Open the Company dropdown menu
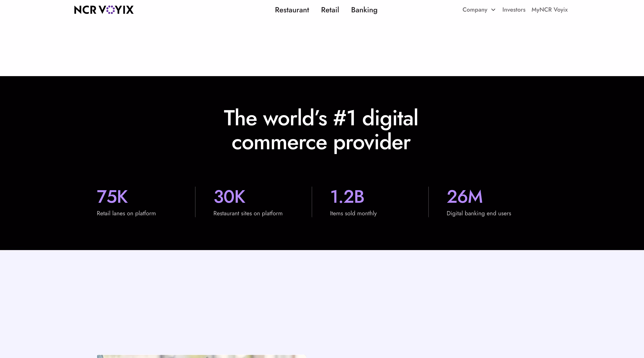 point(474,10)
